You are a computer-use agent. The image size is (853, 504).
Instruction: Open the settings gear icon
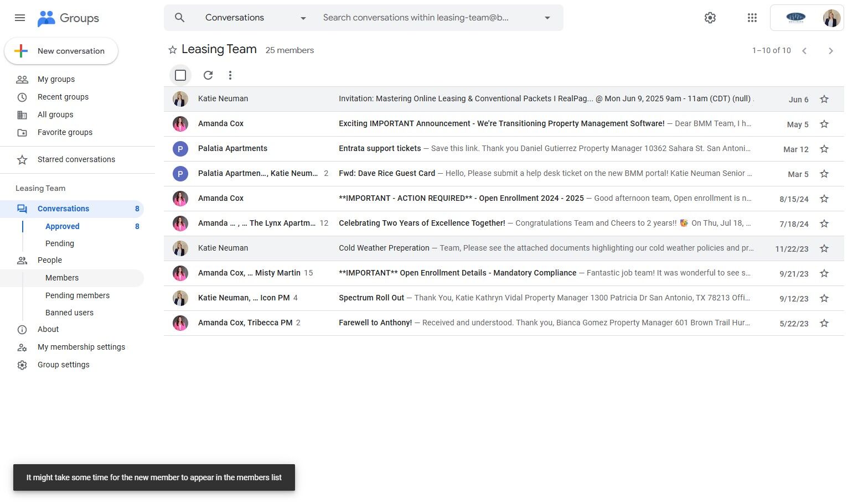710,18
